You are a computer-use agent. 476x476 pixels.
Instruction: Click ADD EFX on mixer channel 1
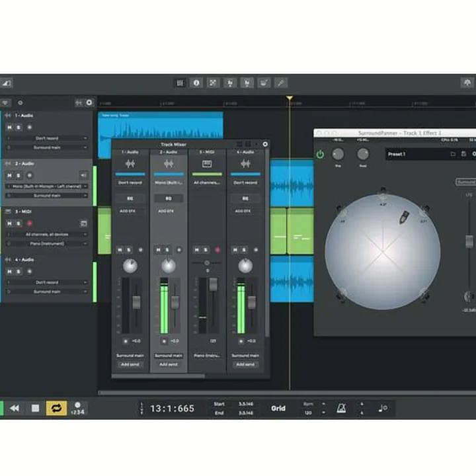128,211
